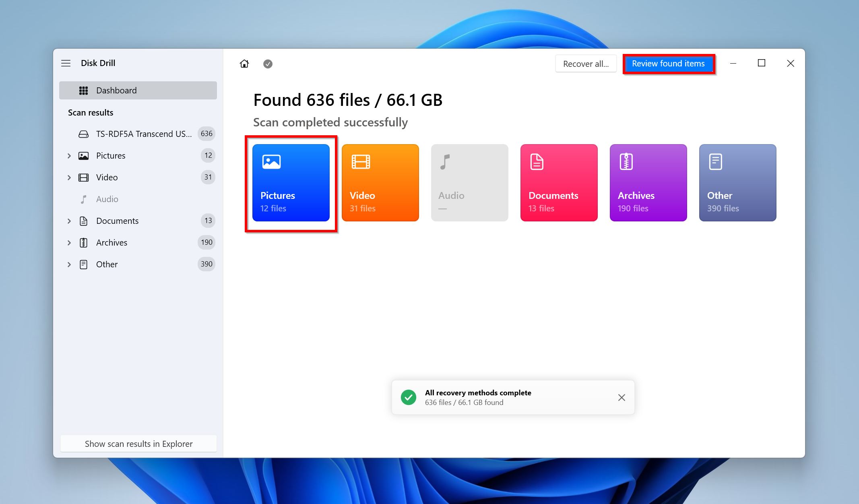Click the Documents icon in the sidebar
The width and height of the screenshot is (859, 504).
[x=83, y=221]
